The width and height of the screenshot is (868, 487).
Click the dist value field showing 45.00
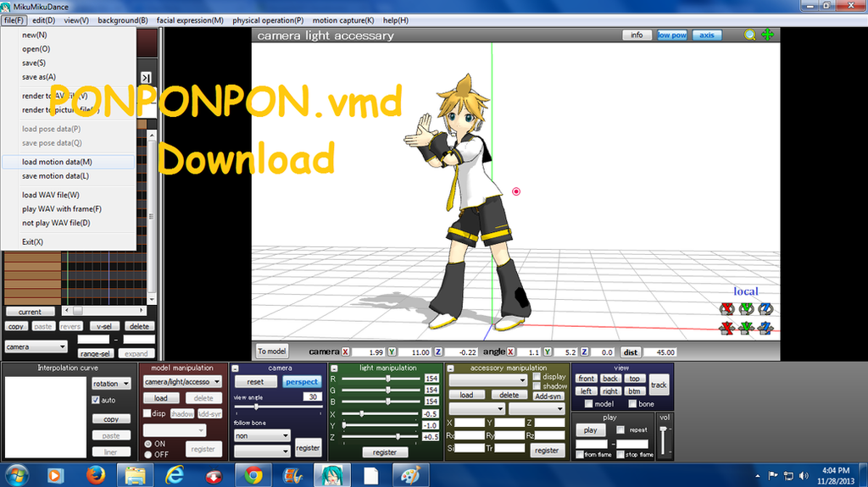pyautogui.click(x=659, y=352)
